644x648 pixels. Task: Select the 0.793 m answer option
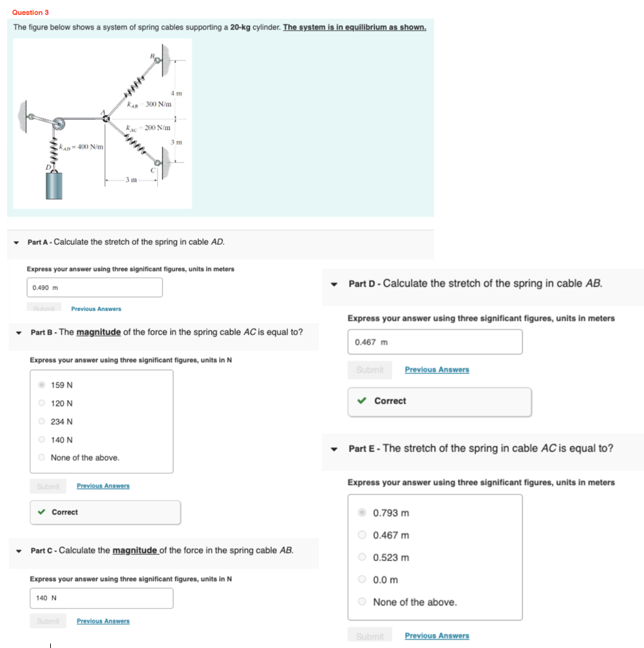(363, 513)
